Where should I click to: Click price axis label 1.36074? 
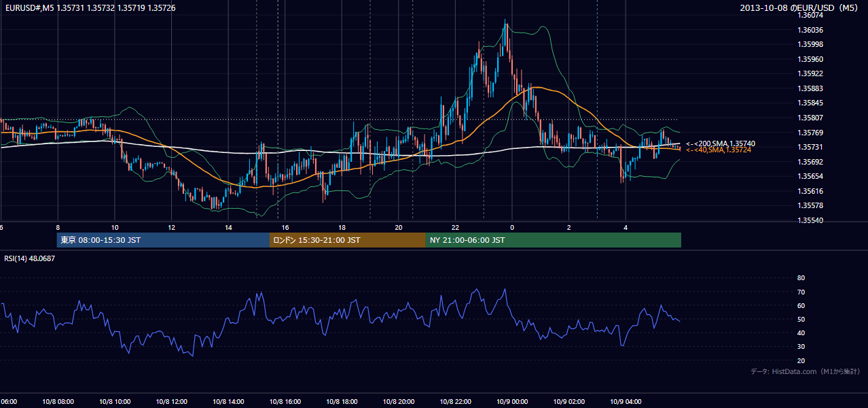(x=812, y=15)
